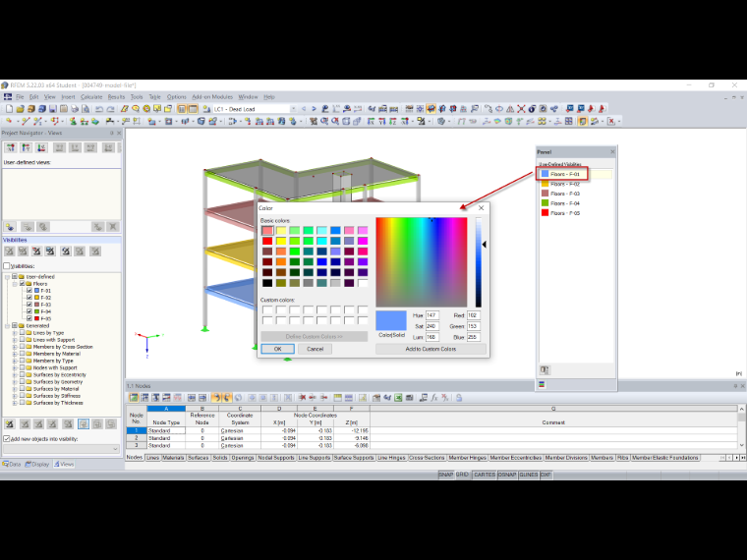Click the Open file folder icon
This screenshot has height=560, width=747.
tap(20, 109)
